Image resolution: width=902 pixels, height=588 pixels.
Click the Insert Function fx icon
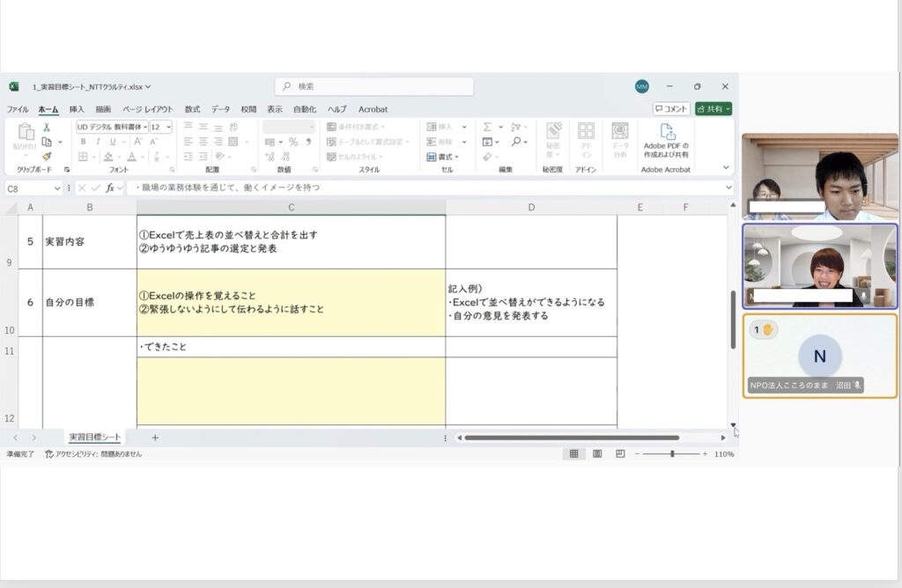pos(110,187)
